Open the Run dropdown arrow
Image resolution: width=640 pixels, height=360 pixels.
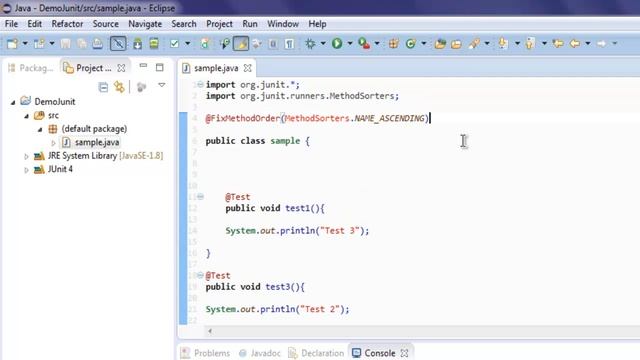(350, 43)
